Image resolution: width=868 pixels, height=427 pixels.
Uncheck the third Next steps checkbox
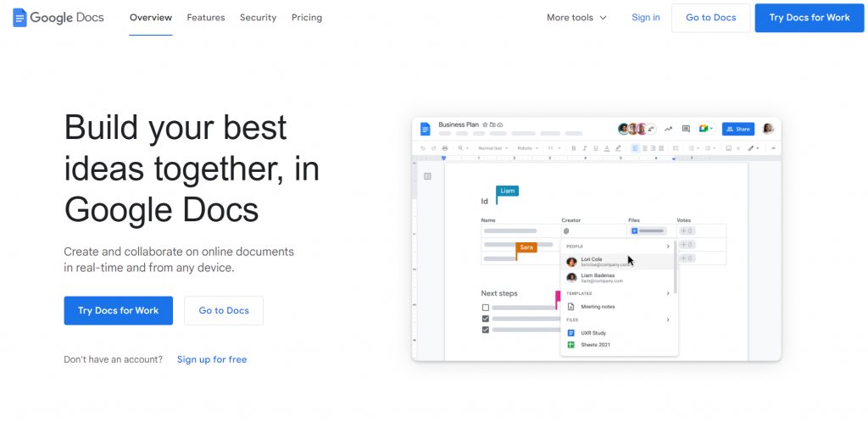[486, 330]
